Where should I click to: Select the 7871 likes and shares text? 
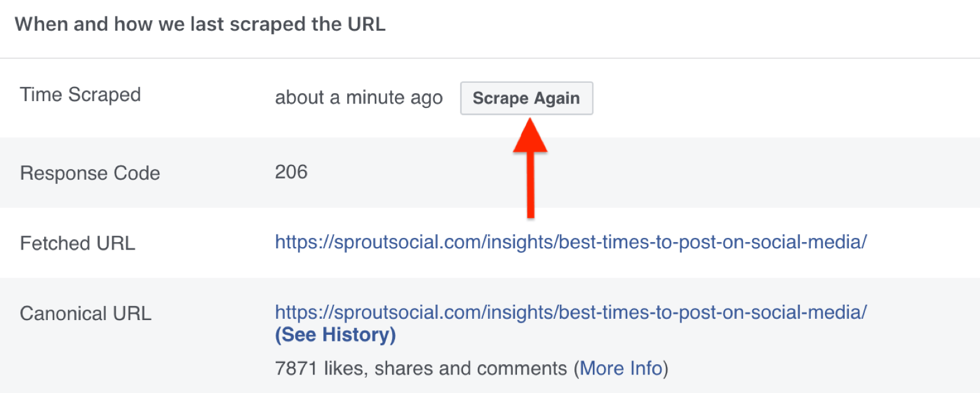pyautogui.click(x=423, y=368)
